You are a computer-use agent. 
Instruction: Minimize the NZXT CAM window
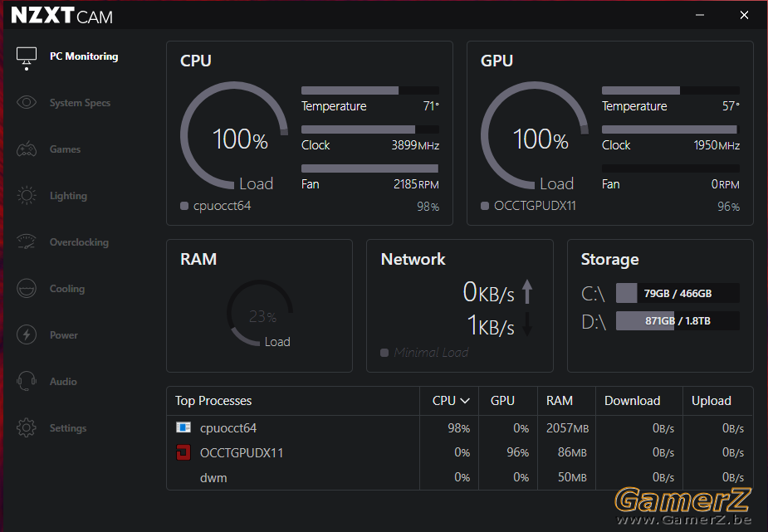(700, 15)
